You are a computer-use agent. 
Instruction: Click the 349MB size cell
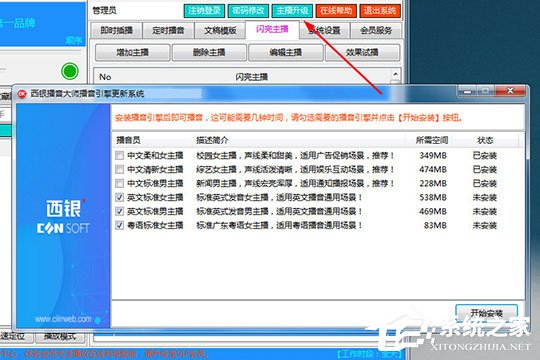433,156
